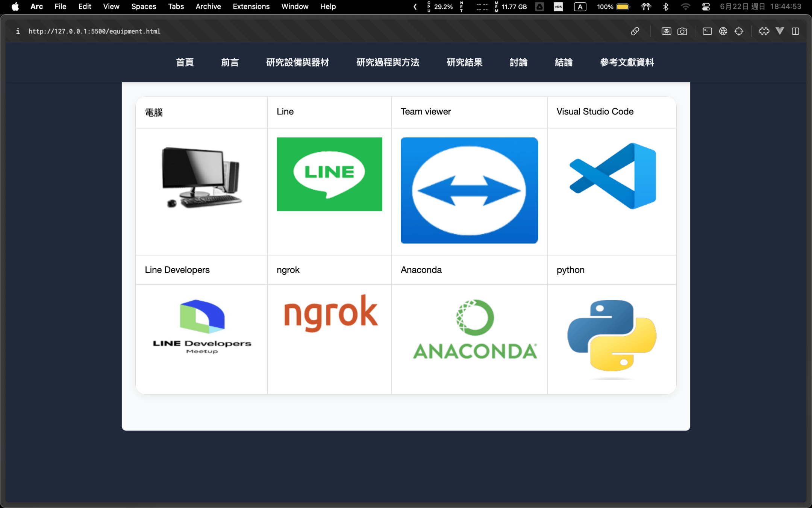This screenshot has width=812, height=508.
Task: Open the Archive menu
Action: [208, 6]
